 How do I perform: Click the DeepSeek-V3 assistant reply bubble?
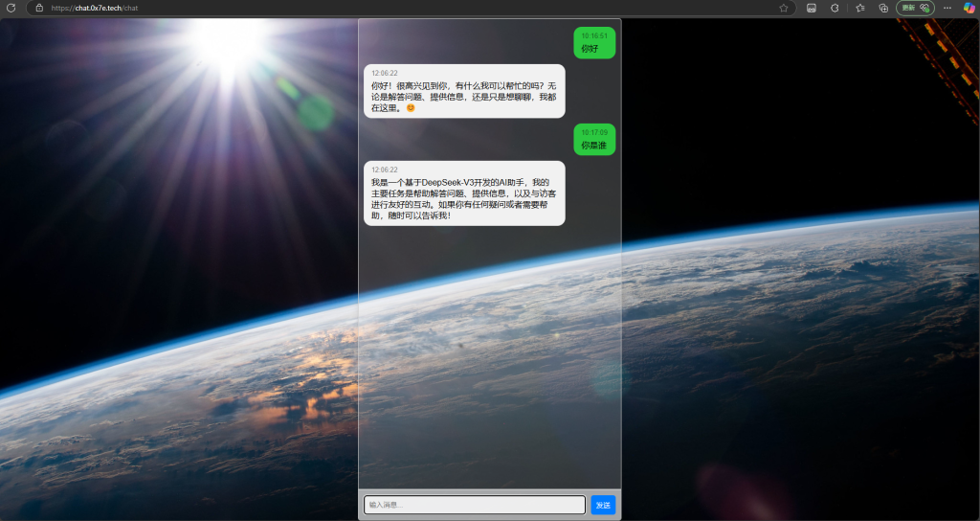464,193
